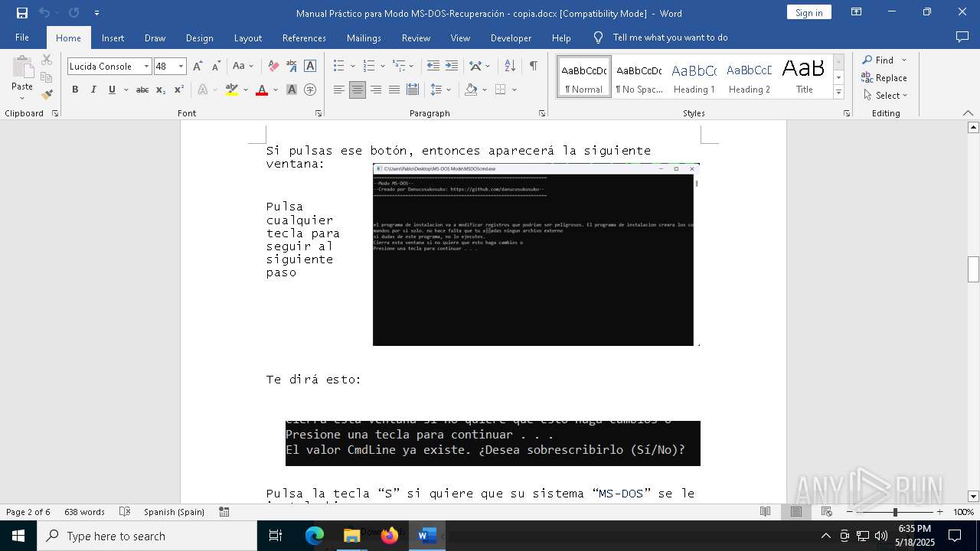Open the enclosed characters tool
980x551 pixels.
click(310, 90)
